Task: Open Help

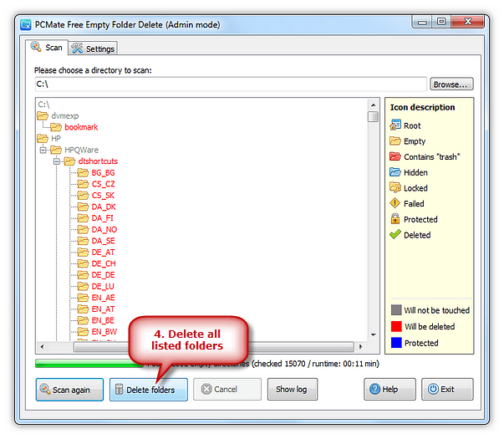Action: (389, 389)
